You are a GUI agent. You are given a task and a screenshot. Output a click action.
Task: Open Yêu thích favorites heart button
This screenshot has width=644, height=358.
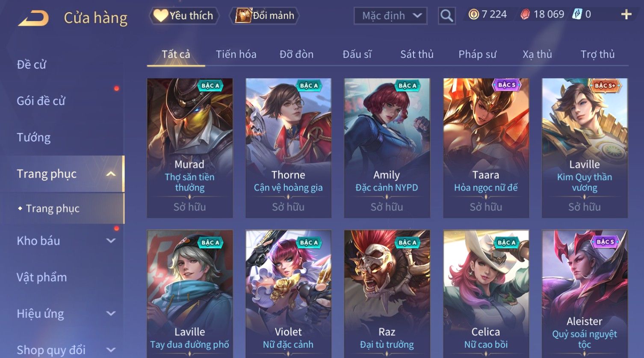(x=184, y=16)
